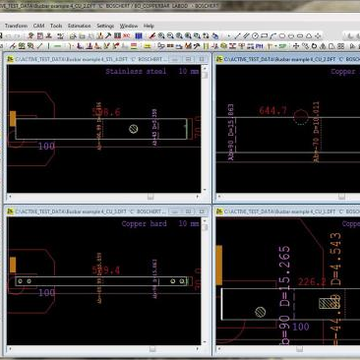Select the hatched circle hole in bottom-right drawing
This screenshot has width=360, height=360.
(x=260, y=312)
